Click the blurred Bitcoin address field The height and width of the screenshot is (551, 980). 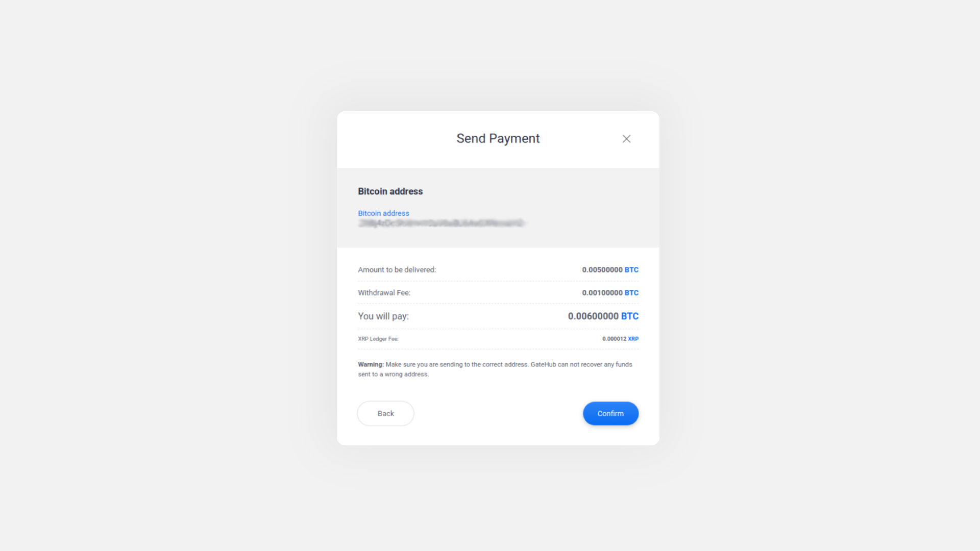441,223
